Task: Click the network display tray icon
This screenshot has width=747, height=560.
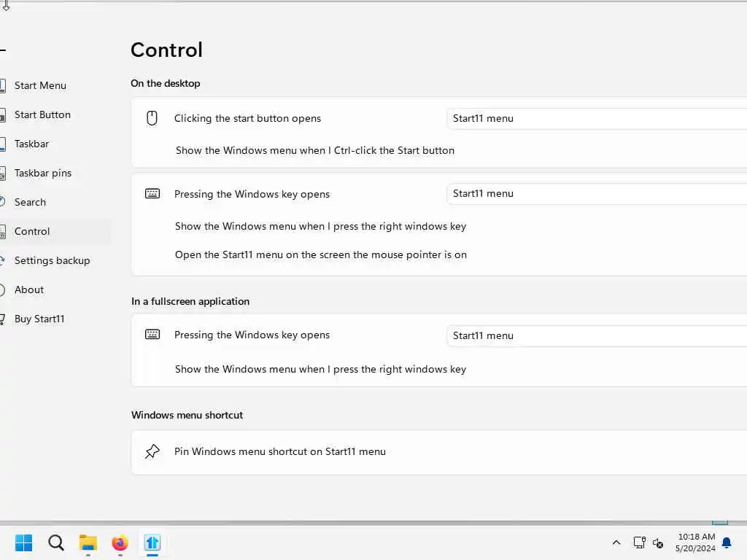Action: 639,542
